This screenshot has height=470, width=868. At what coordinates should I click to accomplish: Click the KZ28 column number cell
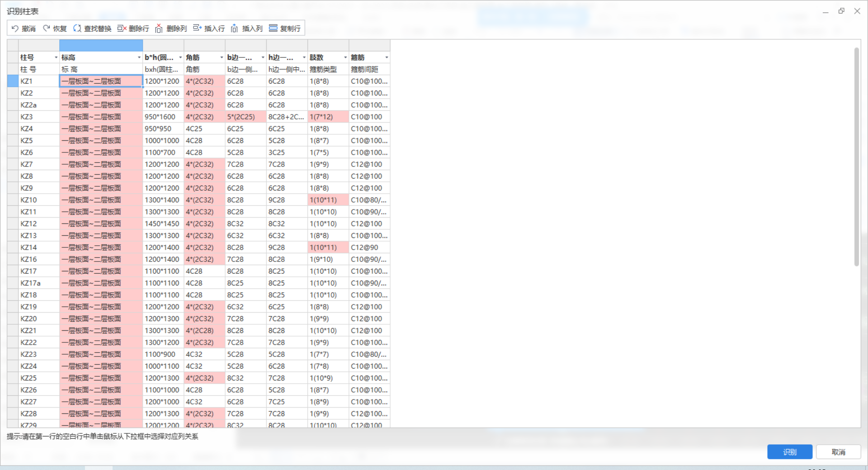coord(39,413)
